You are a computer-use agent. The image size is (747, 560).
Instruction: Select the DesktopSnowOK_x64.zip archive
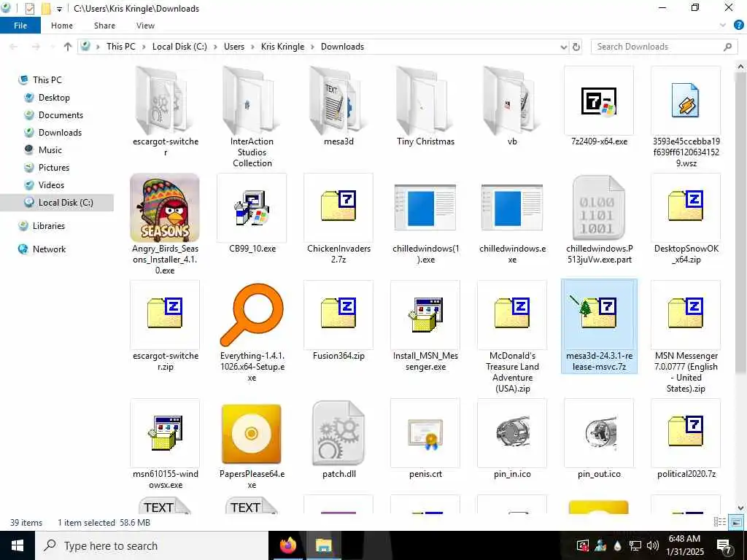pyautogui.click(x=686, y=219)
